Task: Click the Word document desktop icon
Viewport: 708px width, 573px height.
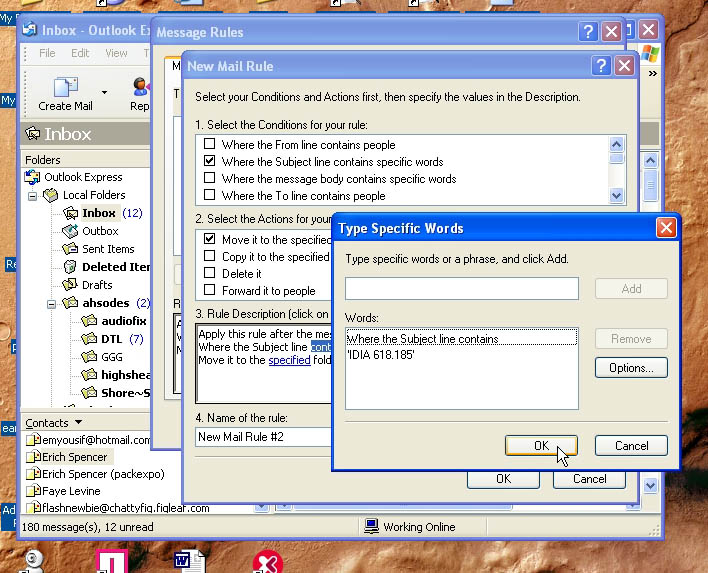Action: (190, 561)
